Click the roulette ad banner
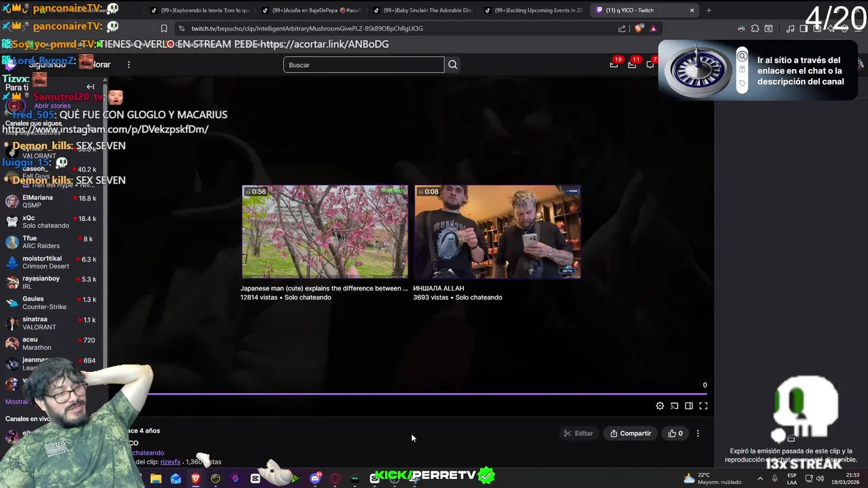Viewport: 868px width, 488px height. 757,70
